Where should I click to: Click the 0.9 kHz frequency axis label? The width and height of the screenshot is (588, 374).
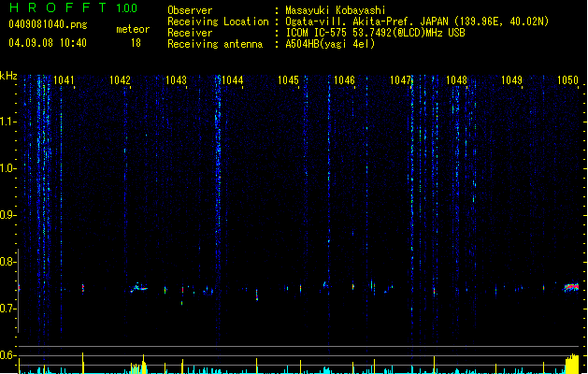pos(7,215)
